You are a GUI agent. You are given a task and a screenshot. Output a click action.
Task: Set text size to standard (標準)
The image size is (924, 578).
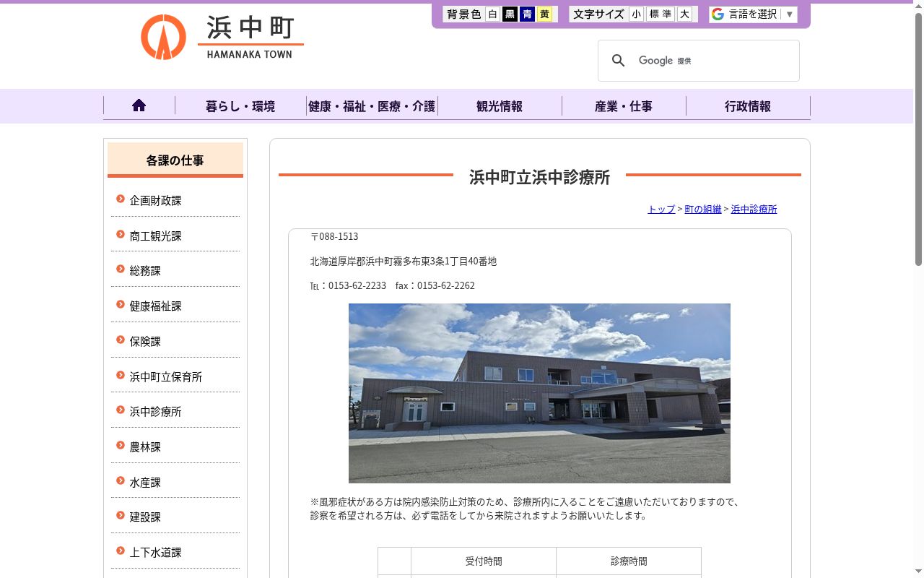tap(661, 14)
